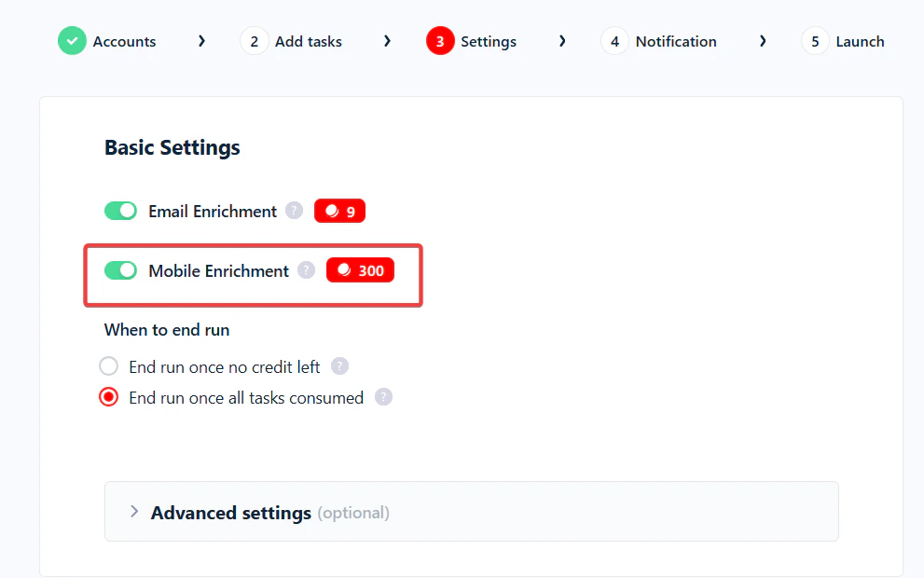Click the step 5 number circle

tap(815, 41)
